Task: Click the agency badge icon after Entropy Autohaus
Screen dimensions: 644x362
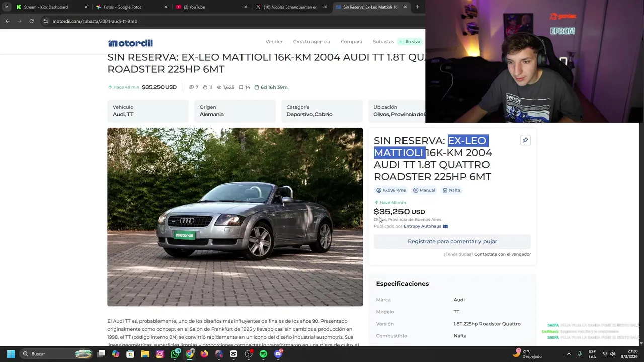Action: (x=445, y=226)
